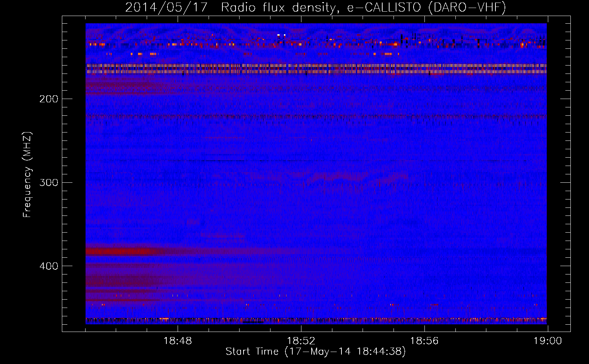The image size is (589, 364).
Task: Select the 'Frequency (MHZ)' y-axis label
Action: (x=27, y=175)
